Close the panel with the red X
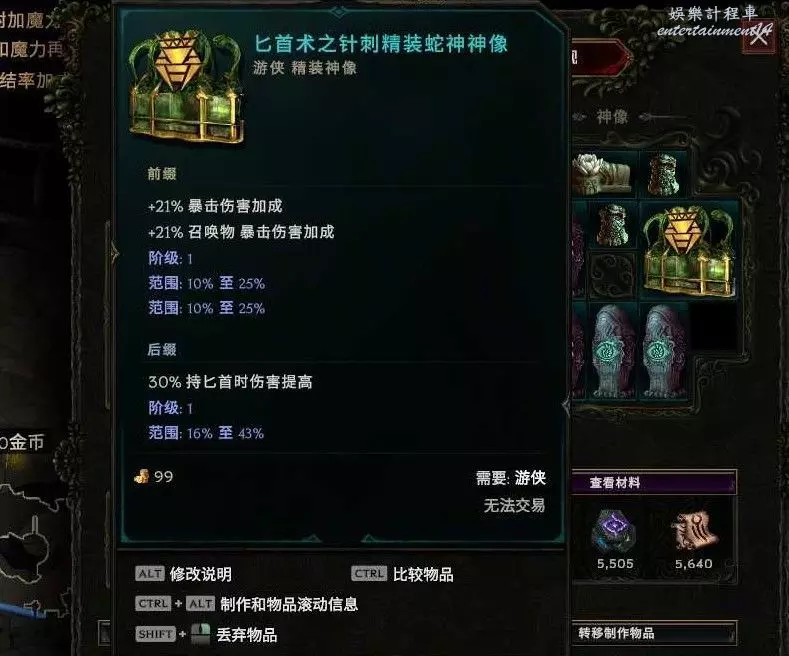Screen dimensions: 789x656 pos(758,36)
